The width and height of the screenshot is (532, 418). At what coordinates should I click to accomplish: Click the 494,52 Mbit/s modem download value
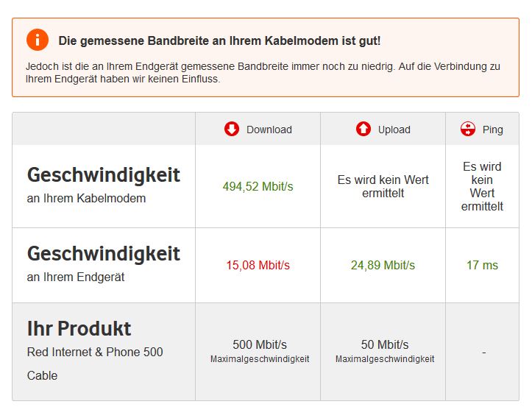pyautogui.click(x=258, y=187)
